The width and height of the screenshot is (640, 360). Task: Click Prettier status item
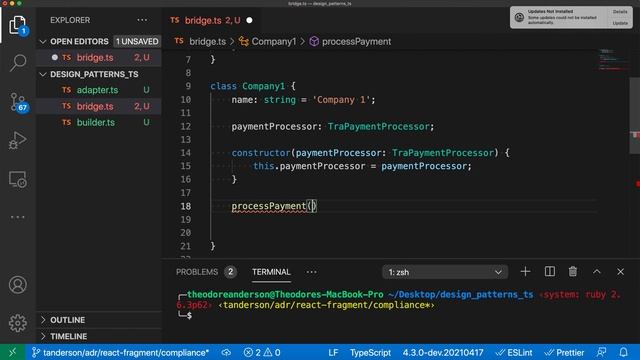pyautogui.click(x=564, y=352)
